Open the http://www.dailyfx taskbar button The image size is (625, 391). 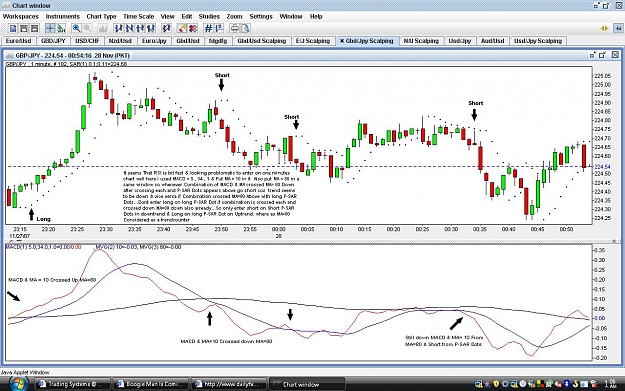point(228,384)
